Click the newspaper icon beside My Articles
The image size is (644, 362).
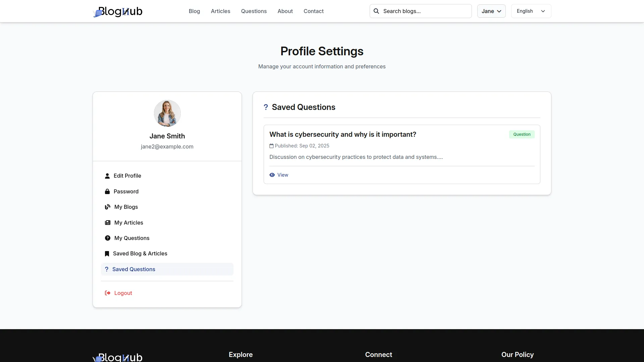point(108,223)
